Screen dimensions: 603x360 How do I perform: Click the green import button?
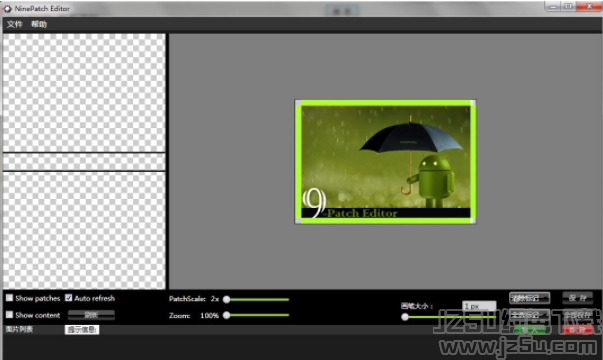[x=530, y=330]
